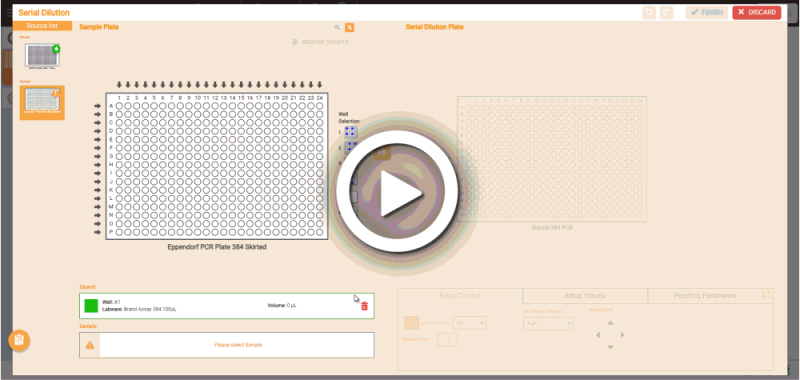
Task: Open the row/column direction dropdown in Setup Dilution
Action: pyautogui.click(x=469, y=323)
